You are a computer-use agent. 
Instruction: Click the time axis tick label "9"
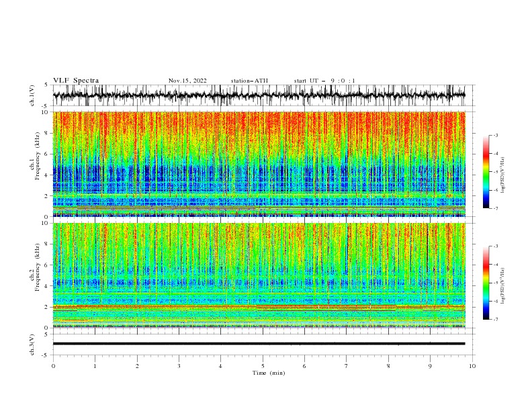click(x=430, y=366)
